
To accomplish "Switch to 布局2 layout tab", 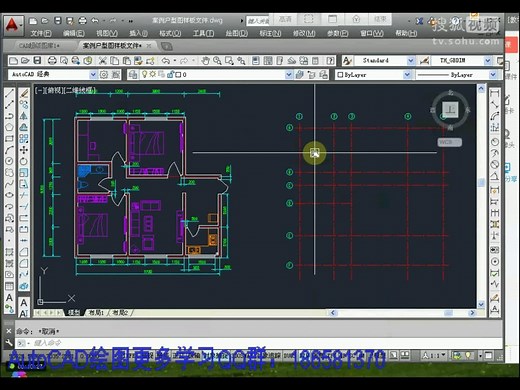I will pyautogui.click(x=120, y=313).
